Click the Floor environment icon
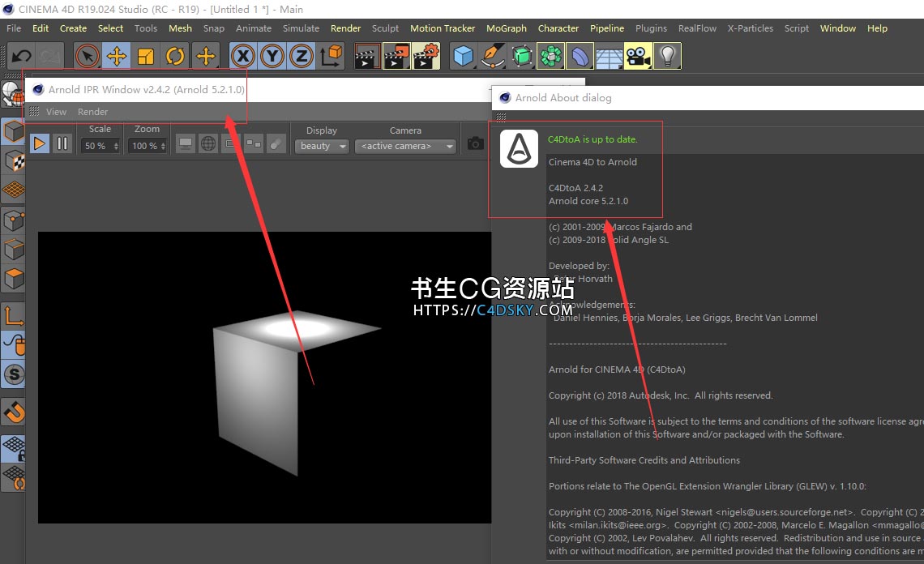The image size is (924, 564). [x=609, y=57]
